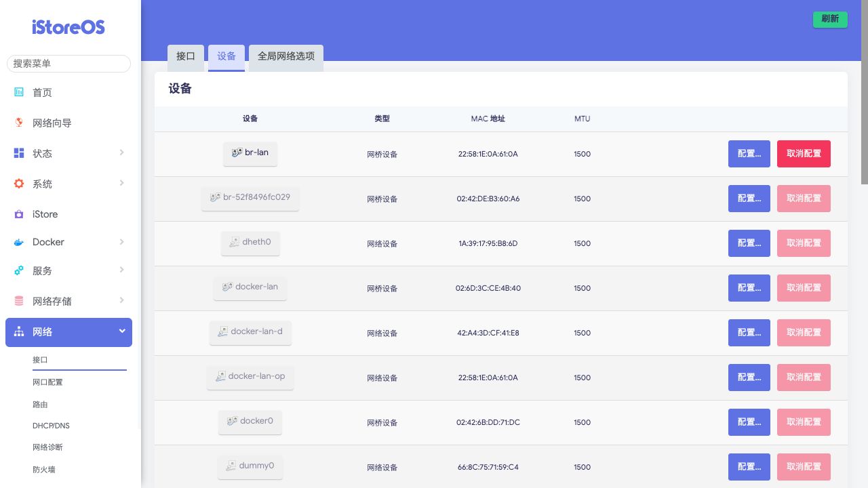Click the br-lan bridge device badge
This screenshot has height=488, width=868.
(250, 153)
